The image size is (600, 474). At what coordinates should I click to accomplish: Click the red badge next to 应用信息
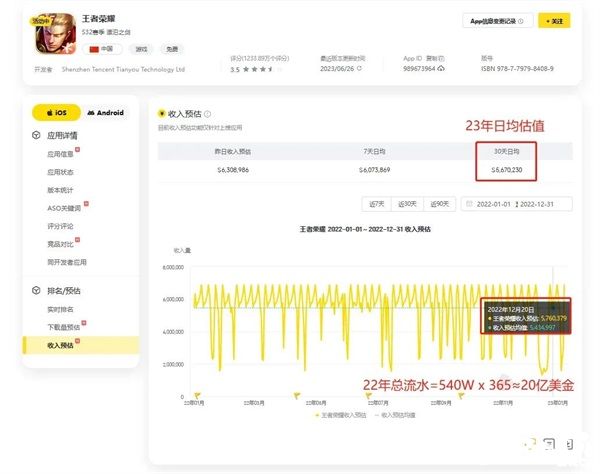[x=78, y=150]
